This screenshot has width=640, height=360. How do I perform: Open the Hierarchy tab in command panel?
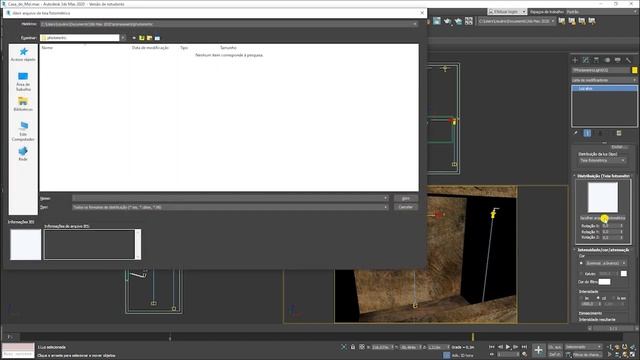(x=596, y=60)
